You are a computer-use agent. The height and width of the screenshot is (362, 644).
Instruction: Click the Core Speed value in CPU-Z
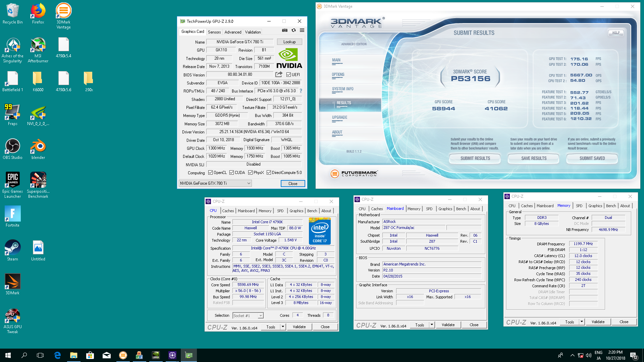pyautogui.click(x=248, y=285)
